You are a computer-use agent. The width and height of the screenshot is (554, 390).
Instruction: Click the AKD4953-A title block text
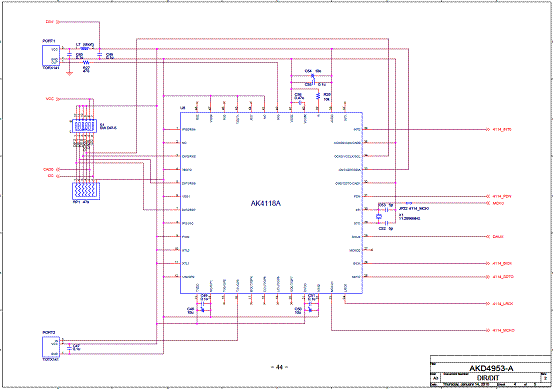click(491, 368)
